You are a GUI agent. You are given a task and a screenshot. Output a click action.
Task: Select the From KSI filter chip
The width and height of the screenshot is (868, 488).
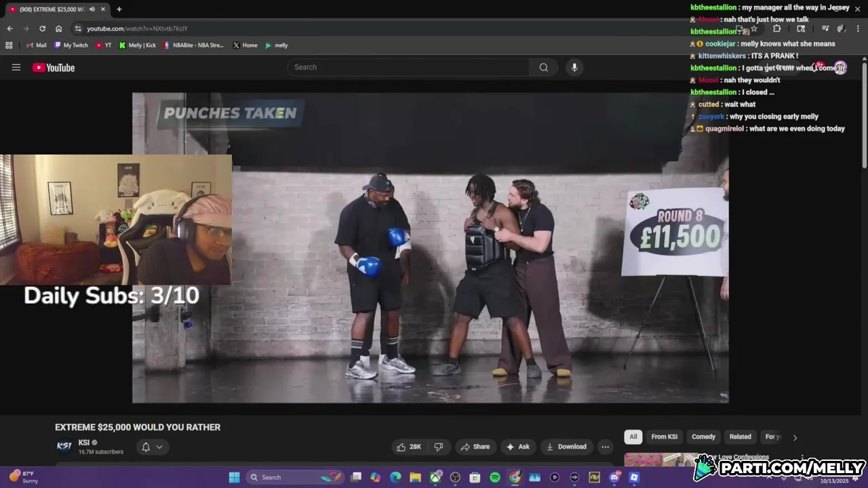tap(664, 436)
